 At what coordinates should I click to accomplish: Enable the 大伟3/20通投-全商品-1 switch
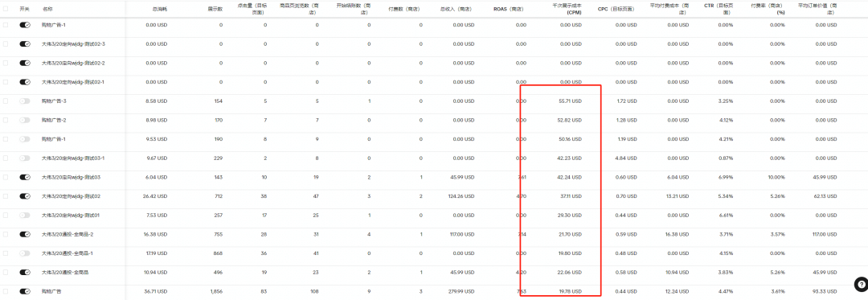[x=25, y=253]
